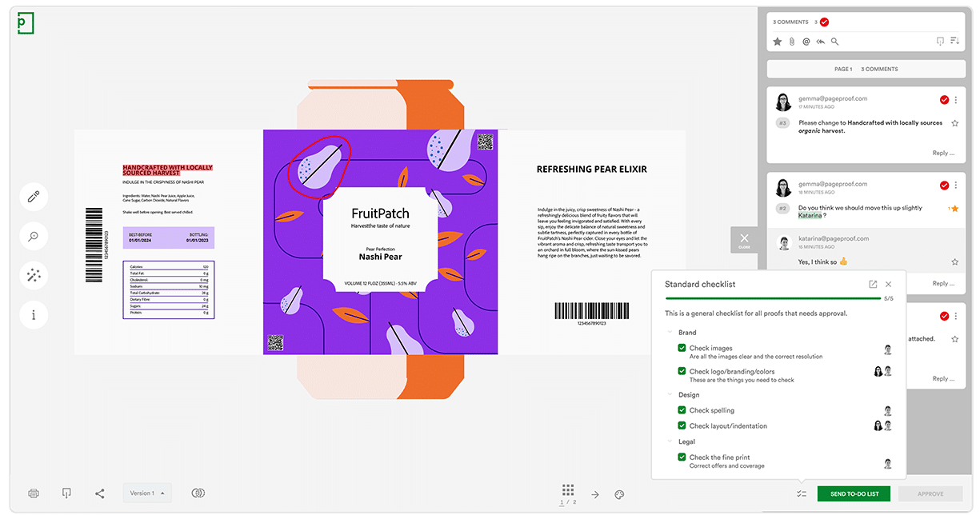Collapse the Legal checklist section

[670, 441]
